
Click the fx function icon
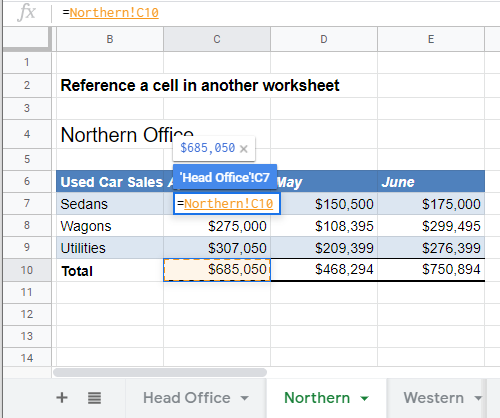(26, 13)
